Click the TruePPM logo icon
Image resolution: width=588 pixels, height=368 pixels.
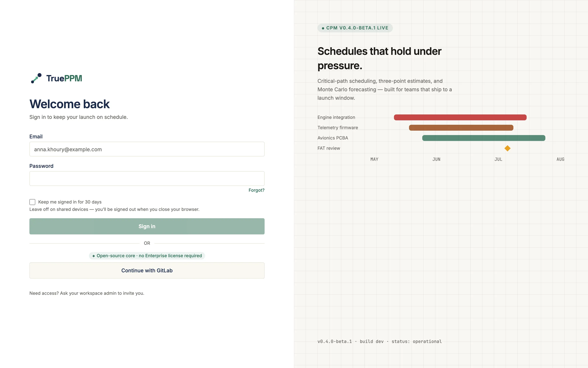(36, 78)
